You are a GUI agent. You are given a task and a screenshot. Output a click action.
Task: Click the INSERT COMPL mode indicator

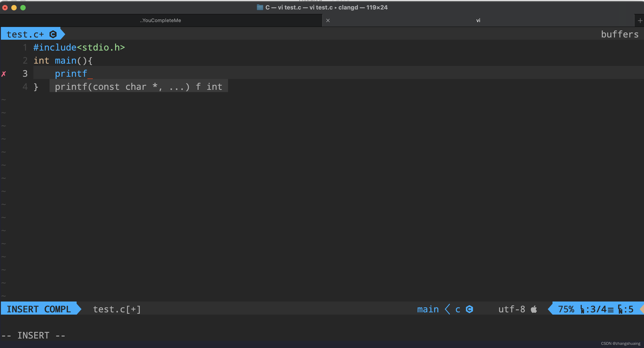pyautogui.click(x=39, y=309)
